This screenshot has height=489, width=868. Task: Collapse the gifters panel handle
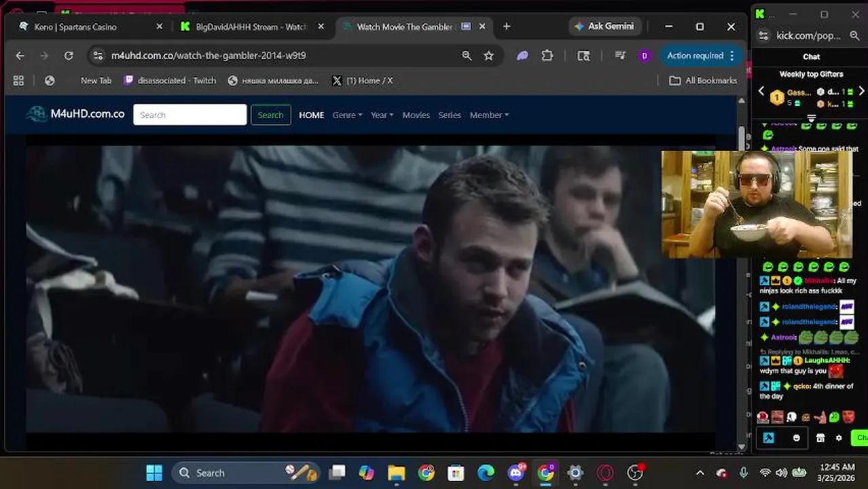coord(811,118)
